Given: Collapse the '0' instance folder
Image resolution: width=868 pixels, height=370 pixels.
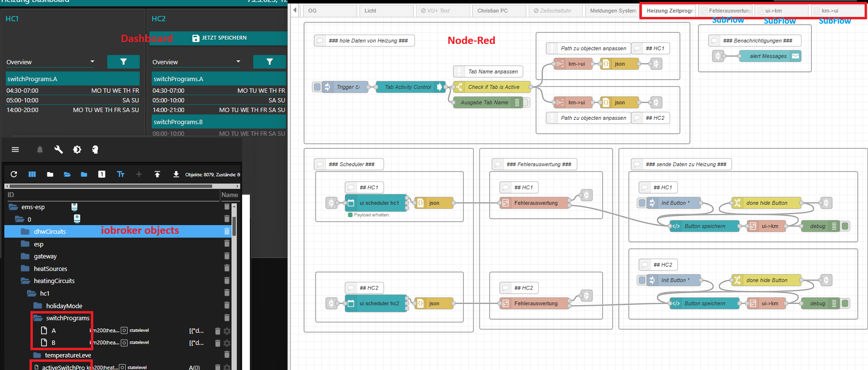Looking at the screenshot, I should click(x=19, y=219).
